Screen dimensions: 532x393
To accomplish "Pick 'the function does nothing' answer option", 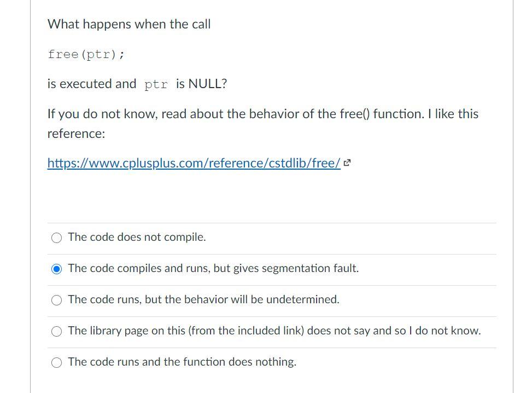I will tap(56, 362).
